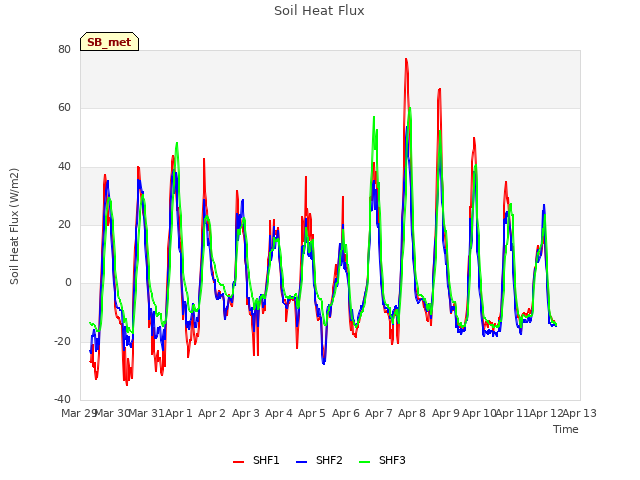The width and height of the screenshot is (640, 480).
Task: Click the -20 y-axis tick label
Action: (62, 341)
